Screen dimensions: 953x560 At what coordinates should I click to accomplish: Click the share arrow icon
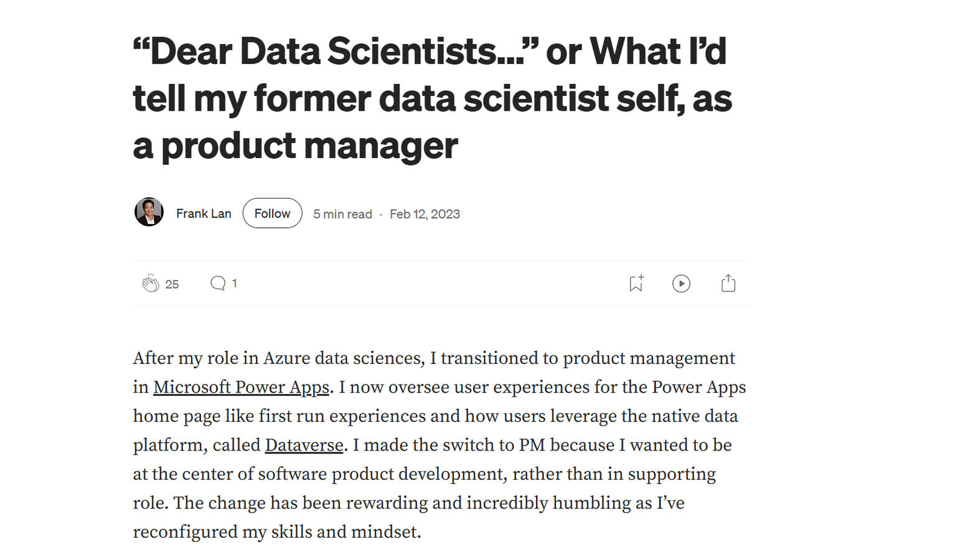click(x=728, y=283)
